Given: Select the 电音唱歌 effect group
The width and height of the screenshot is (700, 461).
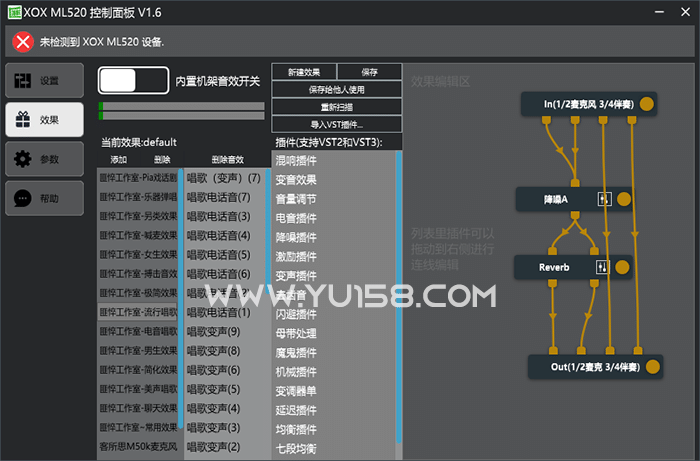Looking at the screenshot, I should click(138, 332).
